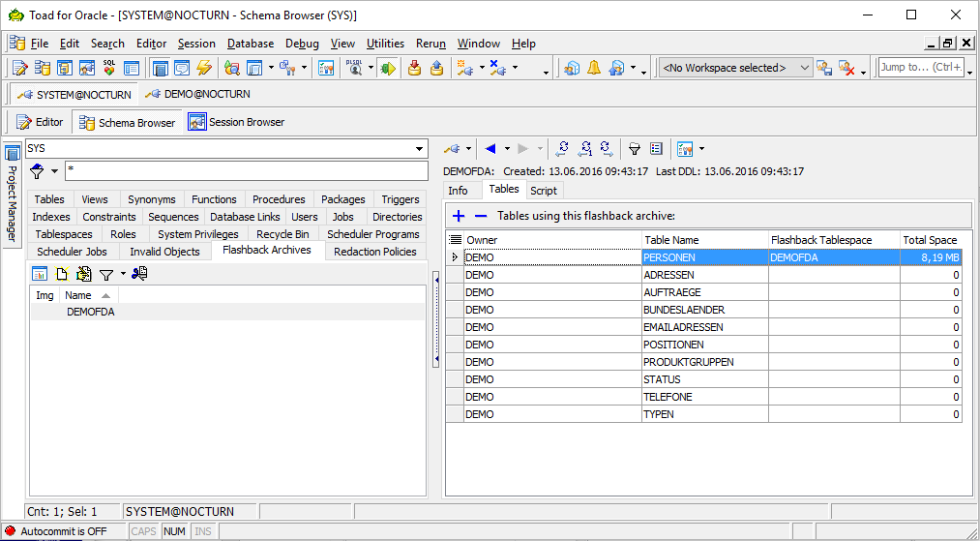
Task: Select the BUNDESLAENDER table row
Action: [x=703, y=310]
